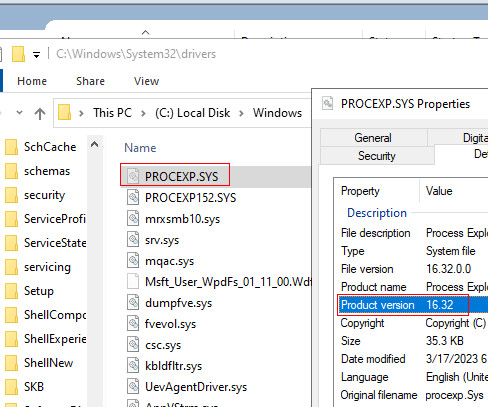Viewport: 488px width, 407px height.
Task: Select the Language property row
Action: click(x=413, y=377)
